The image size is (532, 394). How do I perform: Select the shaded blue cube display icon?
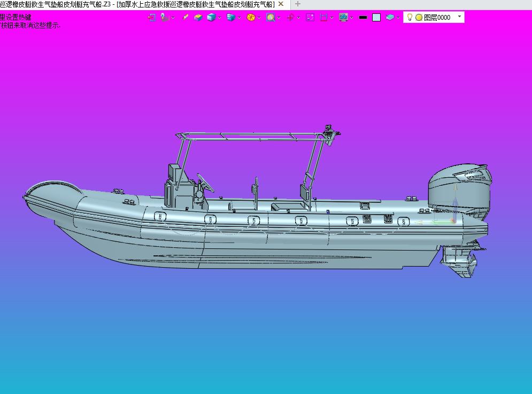[211, 17]
